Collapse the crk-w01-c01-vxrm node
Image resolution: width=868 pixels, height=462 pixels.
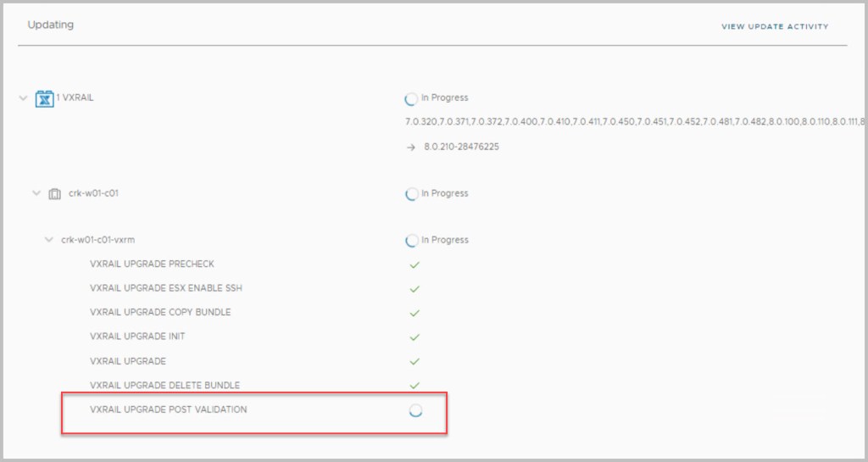(x=49, y=240)
